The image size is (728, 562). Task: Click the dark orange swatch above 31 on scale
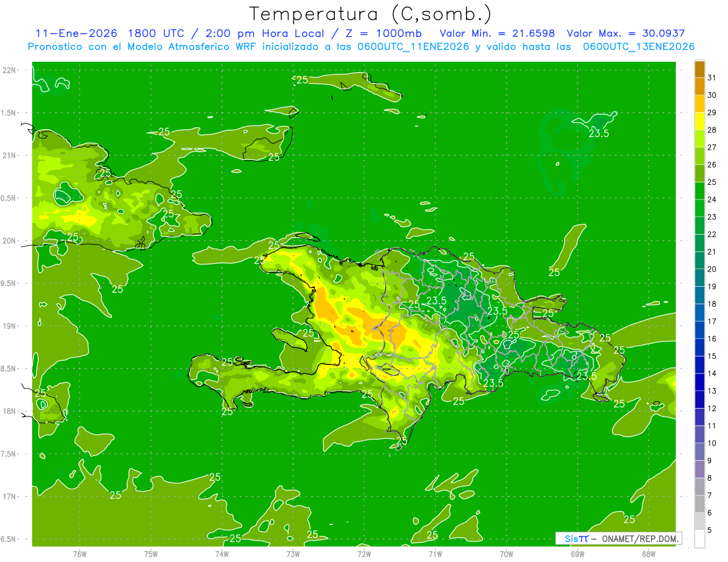point(699,69)
